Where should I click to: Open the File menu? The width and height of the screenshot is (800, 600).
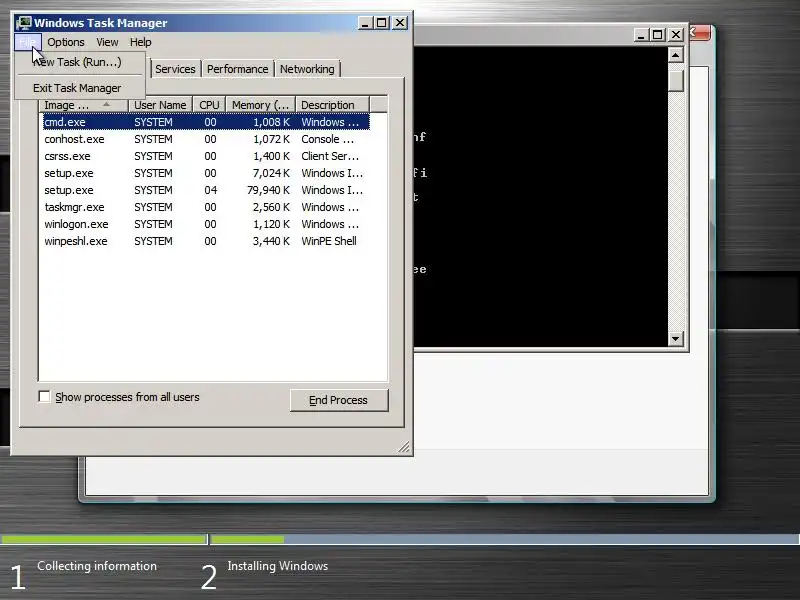28,42
